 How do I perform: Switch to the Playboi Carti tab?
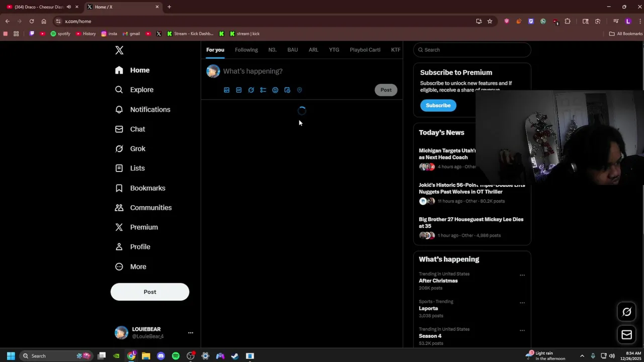point(365,50)
